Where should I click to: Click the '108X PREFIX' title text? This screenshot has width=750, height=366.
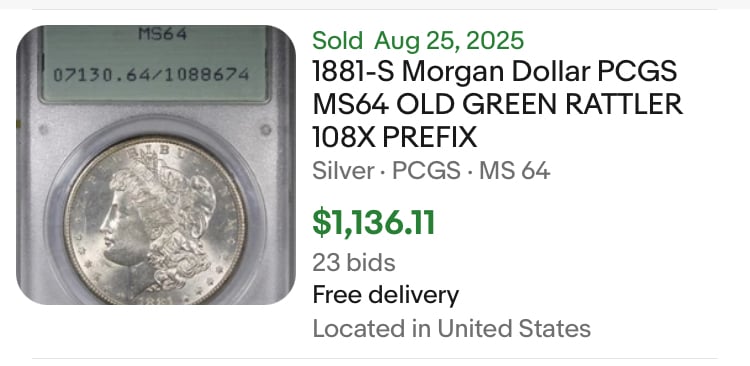point(395,137)
